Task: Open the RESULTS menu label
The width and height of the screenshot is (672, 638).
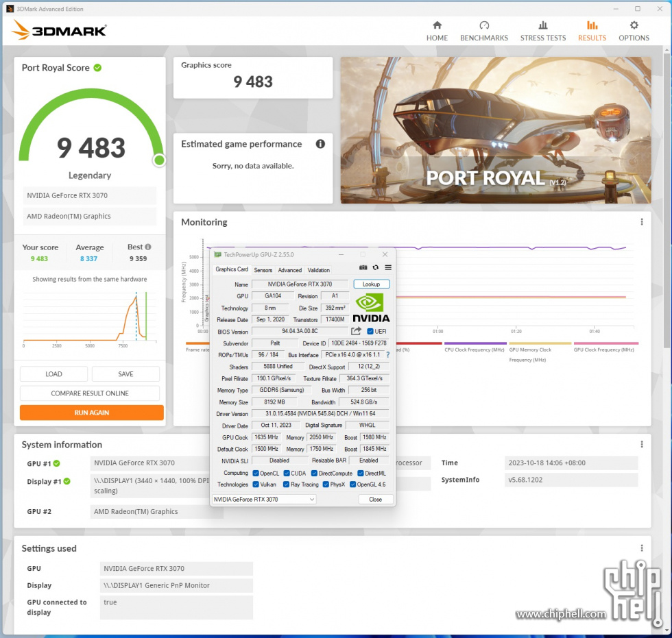Action: point(592,38)
